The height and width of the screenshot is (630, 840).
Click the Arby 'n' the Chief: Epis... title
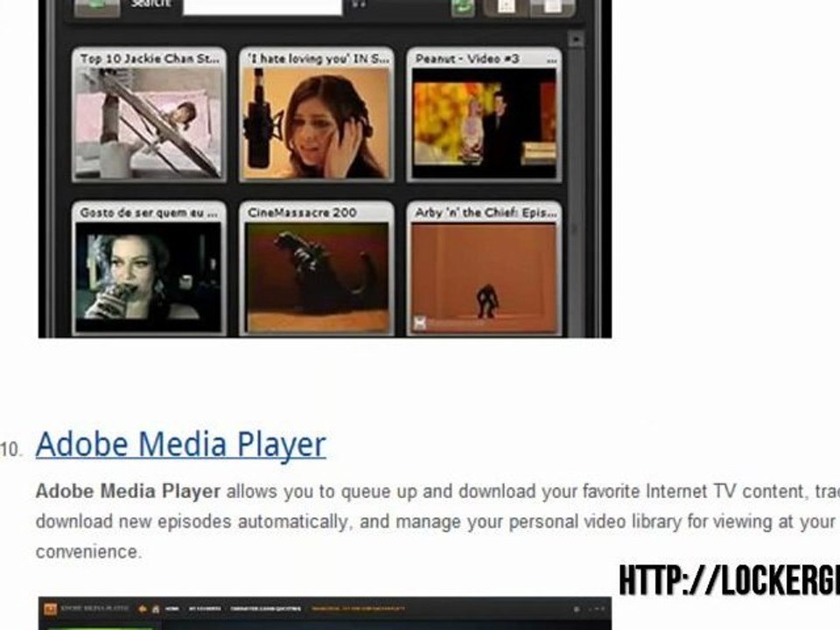click(x=486, y=213)
